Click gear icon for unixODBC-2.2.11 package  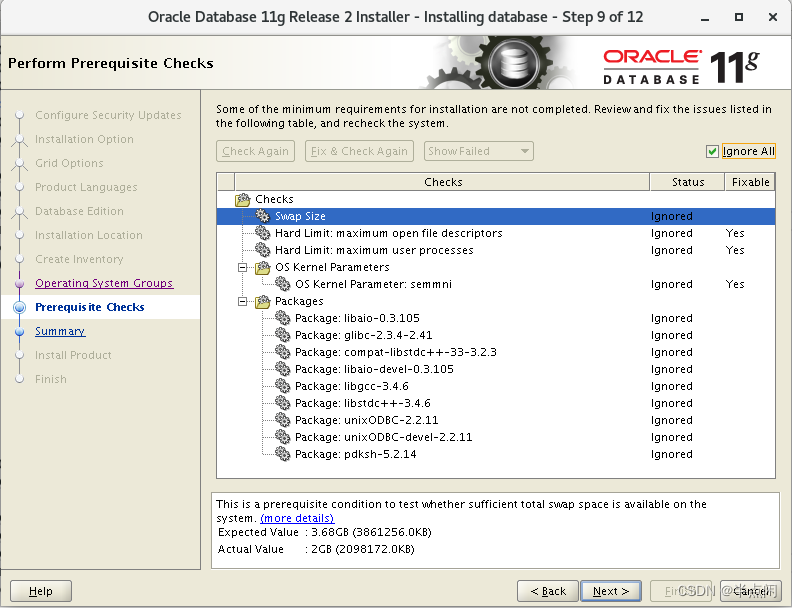(282, 420)
